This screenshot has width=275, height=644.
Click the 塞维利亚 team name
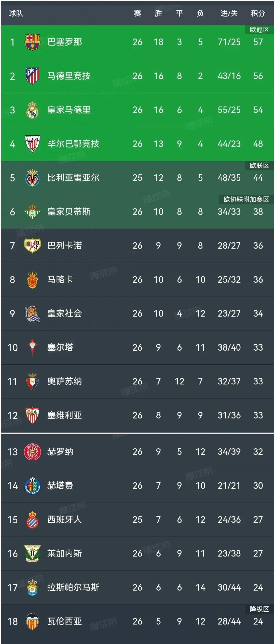click(65, 415)
